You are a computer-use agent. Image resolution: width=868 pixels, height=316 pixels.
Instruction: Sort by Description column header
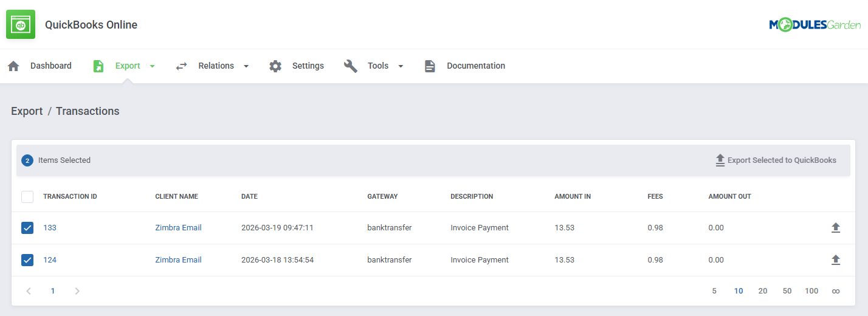point(472,197)
